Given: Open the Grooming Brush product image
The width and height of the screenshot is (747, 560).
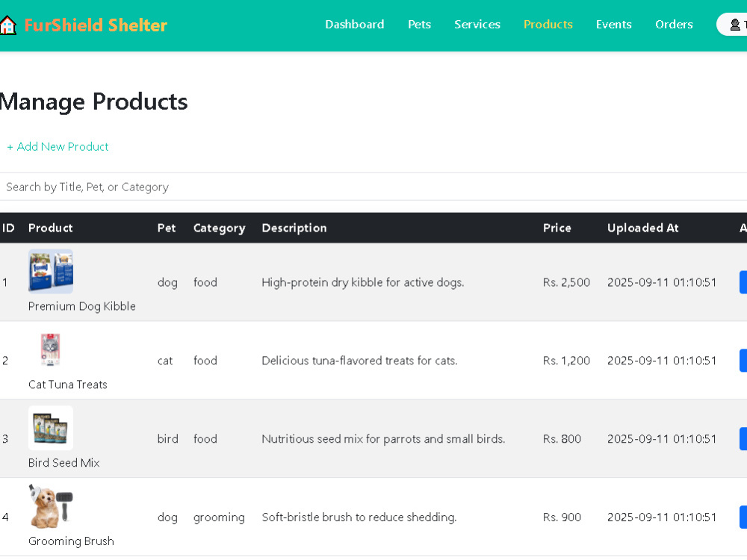Looking at the screenshot, I should pos(51,505).
